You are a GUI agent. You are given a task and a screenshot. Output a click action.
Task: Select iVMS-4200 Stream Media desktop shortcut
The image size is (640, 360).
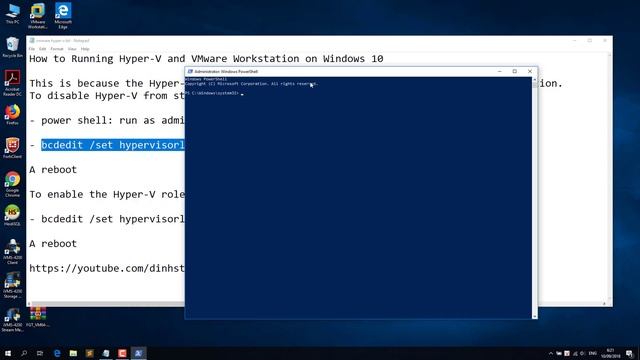[12, 319]
